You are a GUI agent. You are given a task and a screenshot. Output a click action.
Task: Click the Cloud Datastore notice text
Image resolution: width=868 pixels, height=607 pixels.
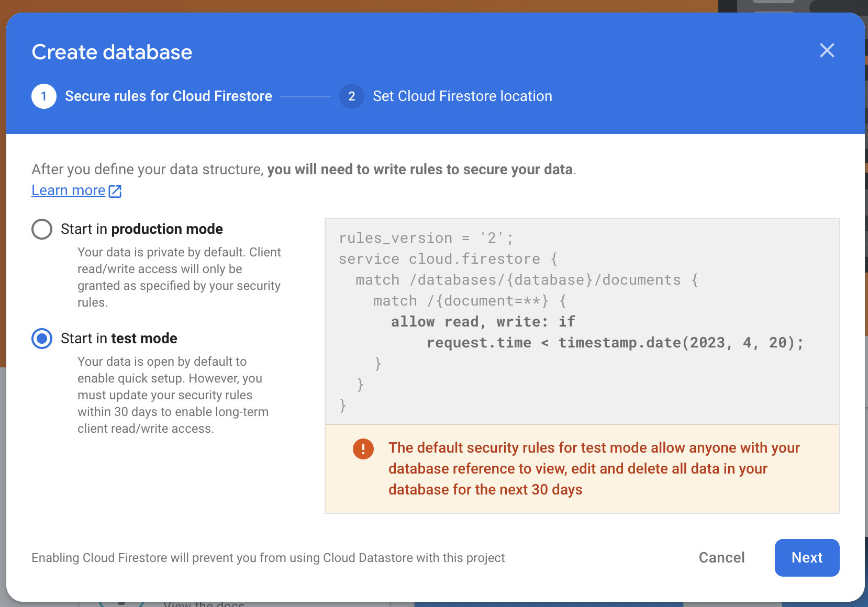pos(268,558)
